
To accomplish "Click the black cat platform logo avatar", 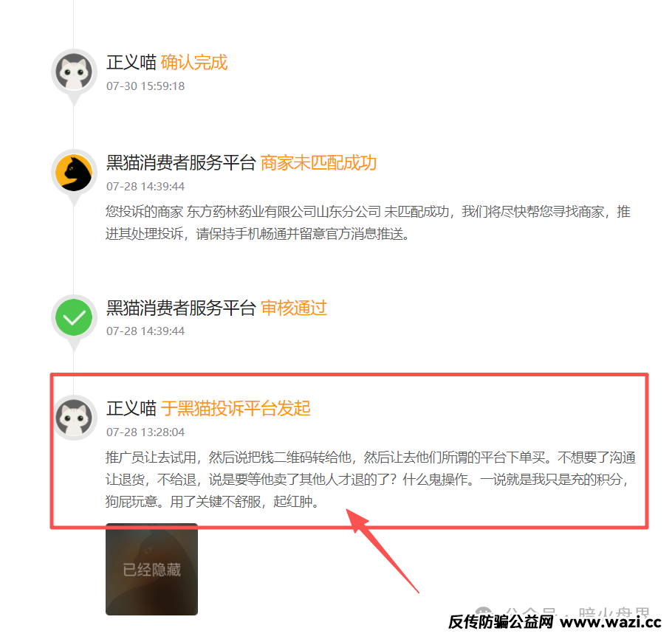I will (74, 173).
